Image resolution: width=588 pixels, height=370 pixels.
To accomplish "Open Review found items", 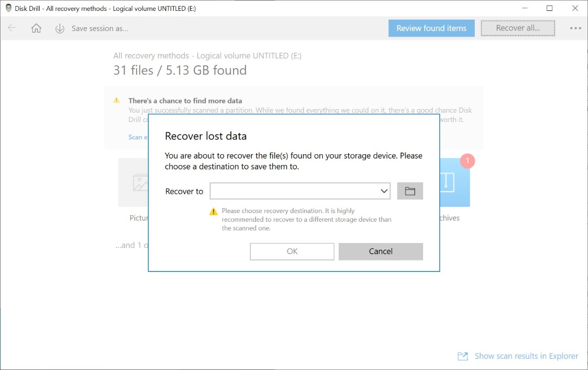I will tap(431, 28).
